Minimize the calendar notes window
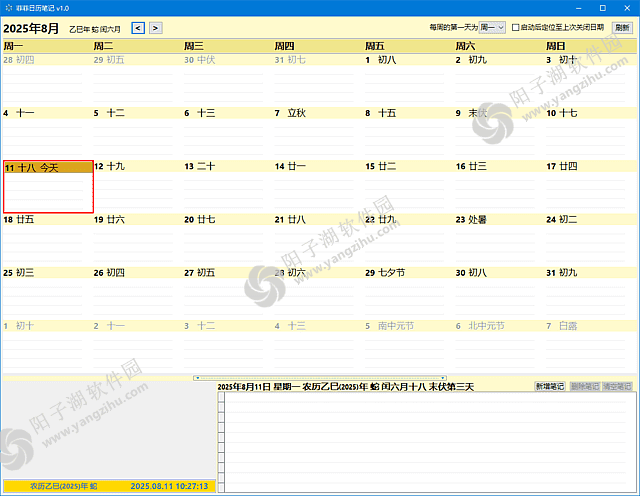 578,8
